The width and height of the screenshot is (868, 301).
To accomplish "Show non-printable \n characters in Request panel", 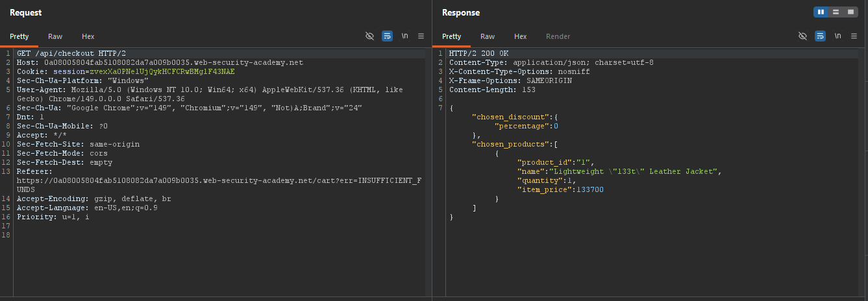I will pyautogui.click(x=404, y=36).
